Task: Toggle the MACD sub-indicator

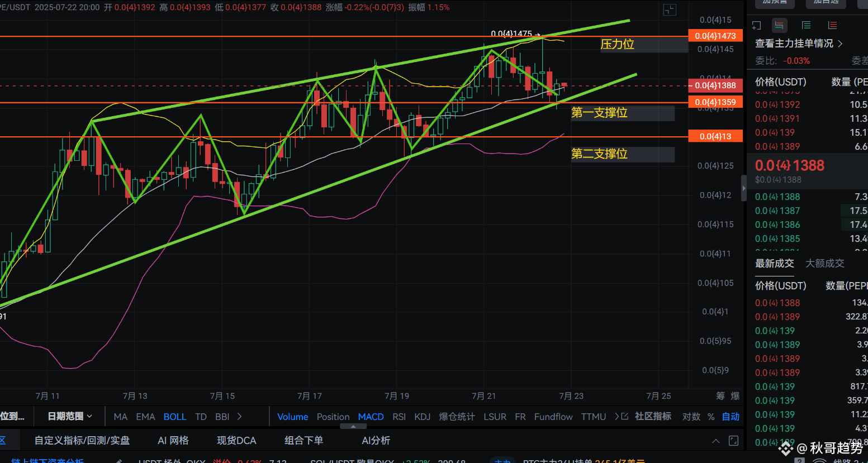Action: coord(371,417)
